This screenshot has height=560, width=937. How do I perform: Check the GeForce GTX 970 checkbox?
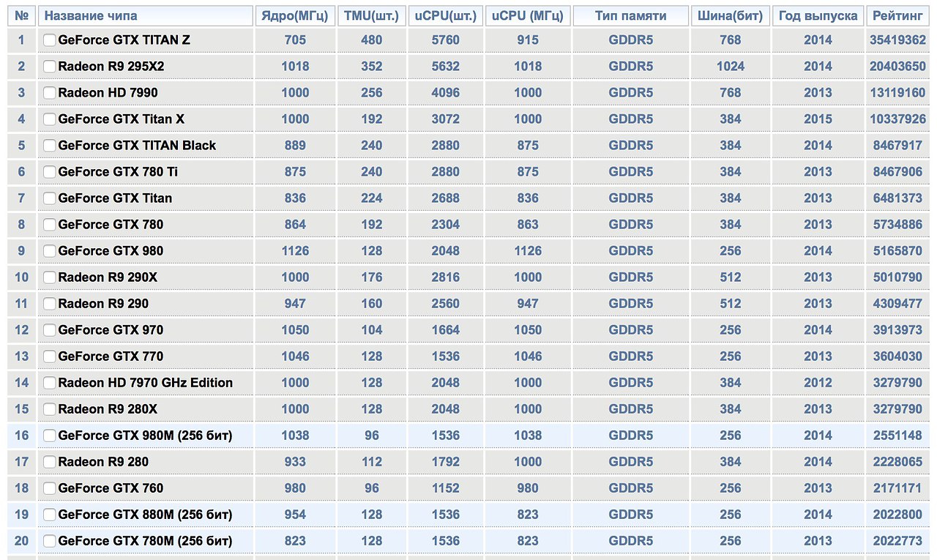(x=49, y=330)
